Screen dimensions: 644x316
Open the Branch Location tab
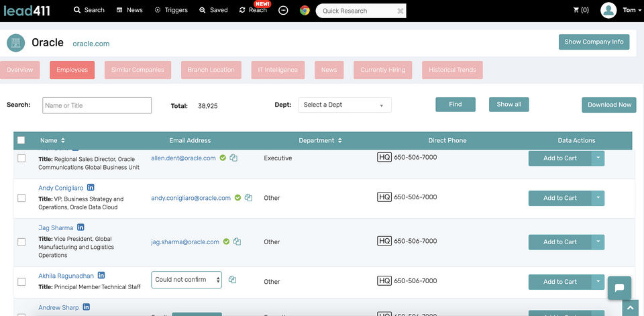point(211,70)
